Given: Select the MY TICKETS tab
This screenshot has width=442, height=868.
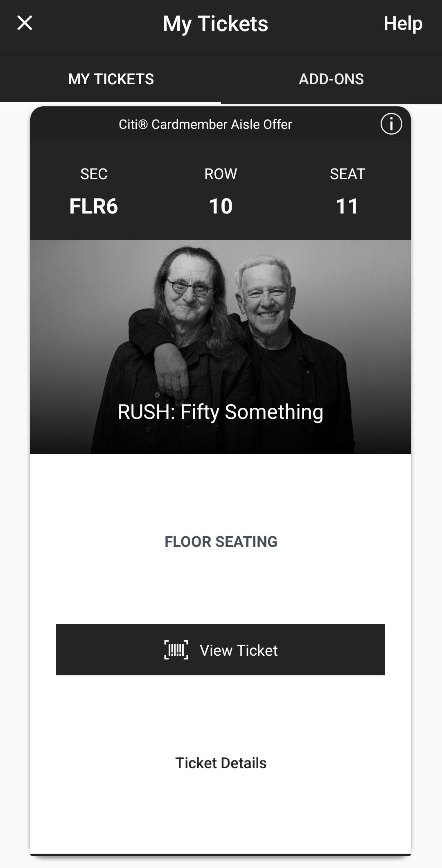Looking at the screenshot, I should click(111, 79).
